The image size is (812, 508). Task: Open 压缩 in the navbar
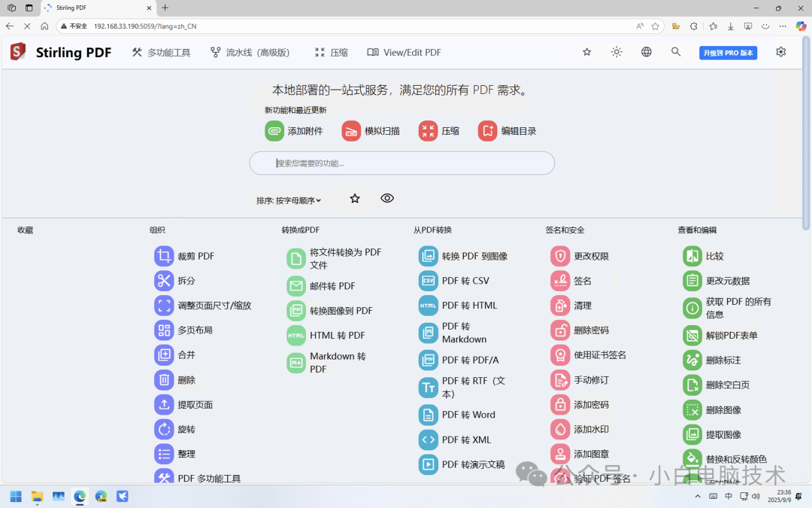click(332, 53)
